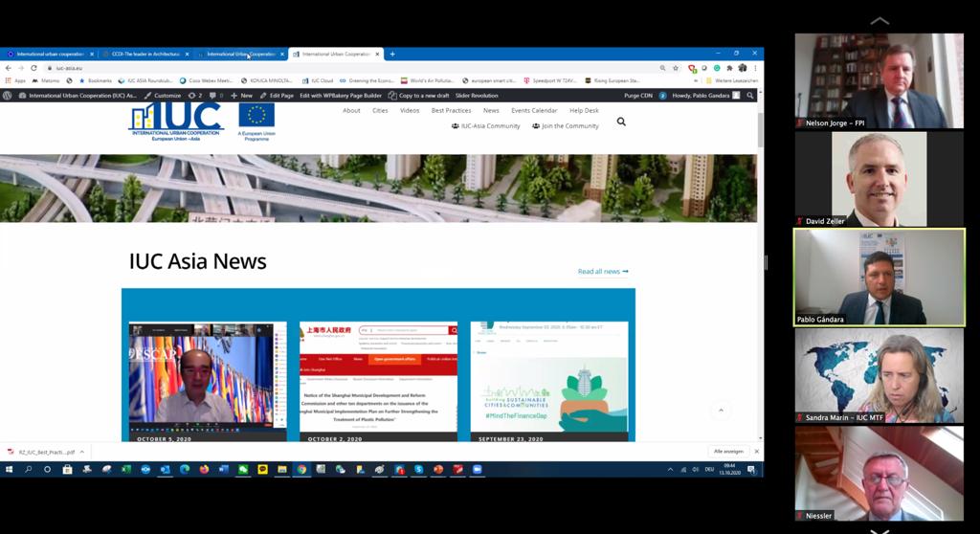Switch to the CCDI browser tab
The width and height of the screenshot is (980, 534).
point(145,54)
